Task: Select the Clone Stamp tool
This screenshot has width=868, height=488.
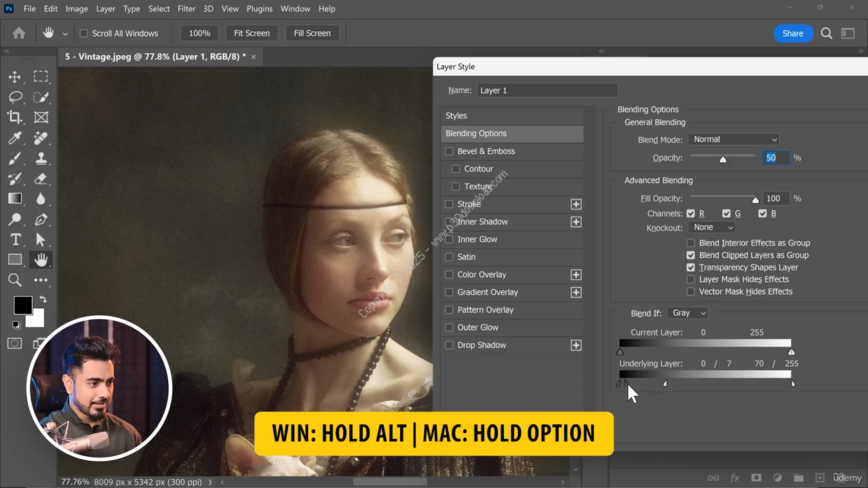Action: 41,158
